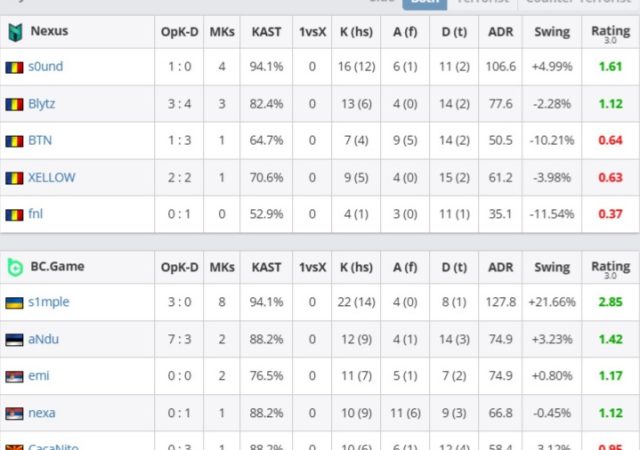Image resolution: width=640 pixels, height=450 pixels.
Task: Open the s0und player link
Action: coord(47,67)
